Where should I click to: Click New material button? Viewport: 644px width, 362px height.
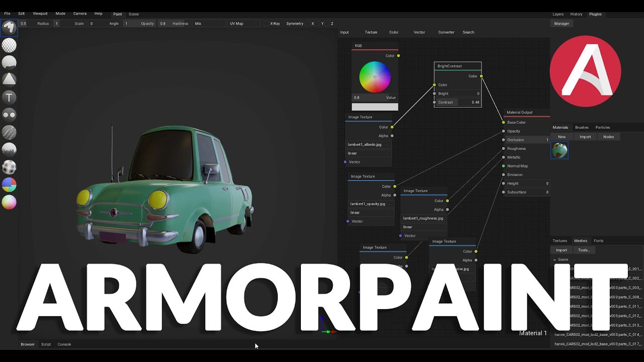click(x=561, y=137)
